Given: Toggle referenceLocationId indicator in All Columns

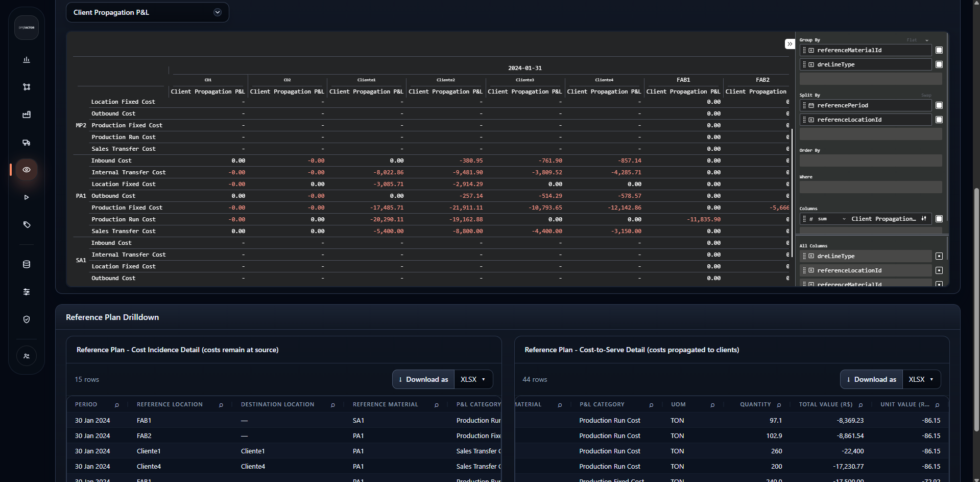Looking at the screenshot, I should click(x=939, y=270).
